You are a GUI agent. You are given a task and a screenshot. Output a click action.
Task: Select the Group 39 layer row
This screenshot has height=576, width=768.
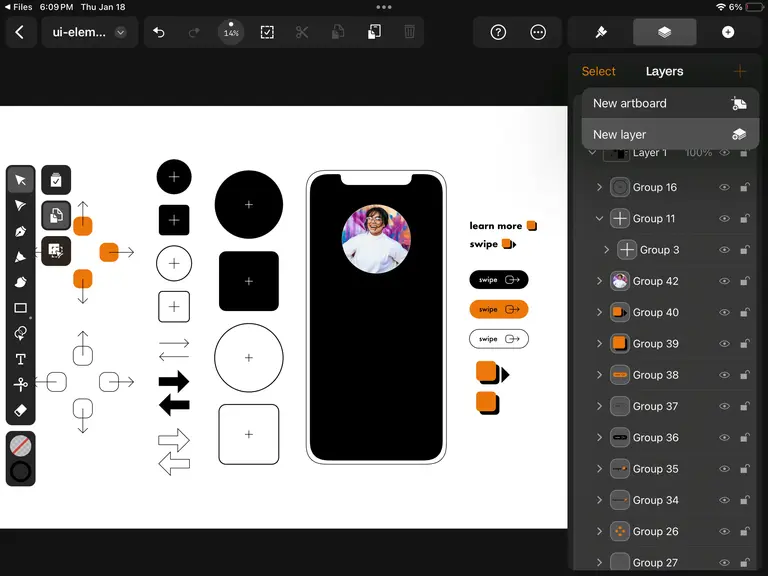[664, 344]
